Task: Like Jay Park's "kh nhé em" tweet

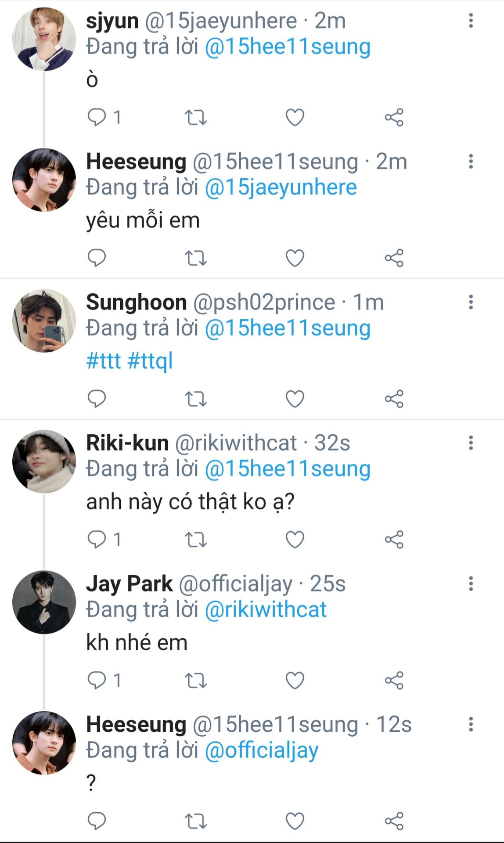Action: point(295,680)
